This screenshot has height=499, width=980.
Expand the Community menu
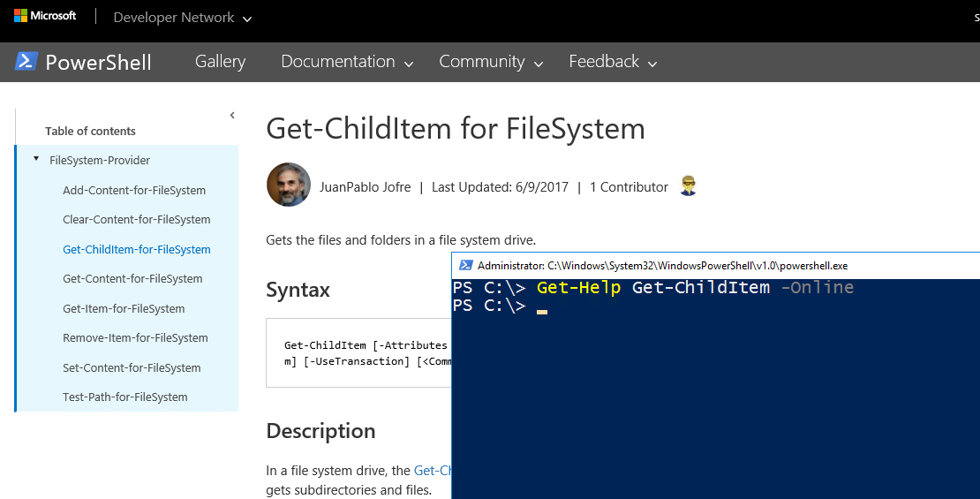(491, 62)
